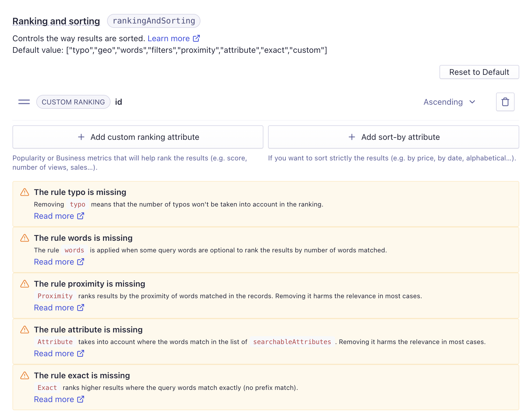532x416 pixels.
Task: Click the Proximity code label
Action: [x=55, y=296]
